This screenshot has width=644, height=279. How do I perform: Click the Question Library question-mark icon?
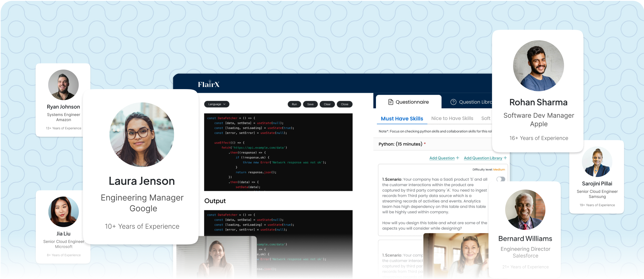coord(453,102)
